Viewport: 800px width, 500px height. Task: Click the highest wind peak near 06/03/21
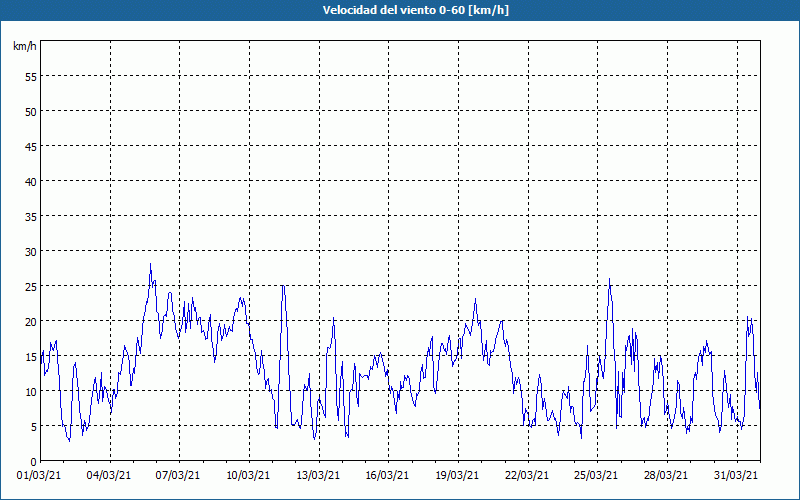(151, 264)
